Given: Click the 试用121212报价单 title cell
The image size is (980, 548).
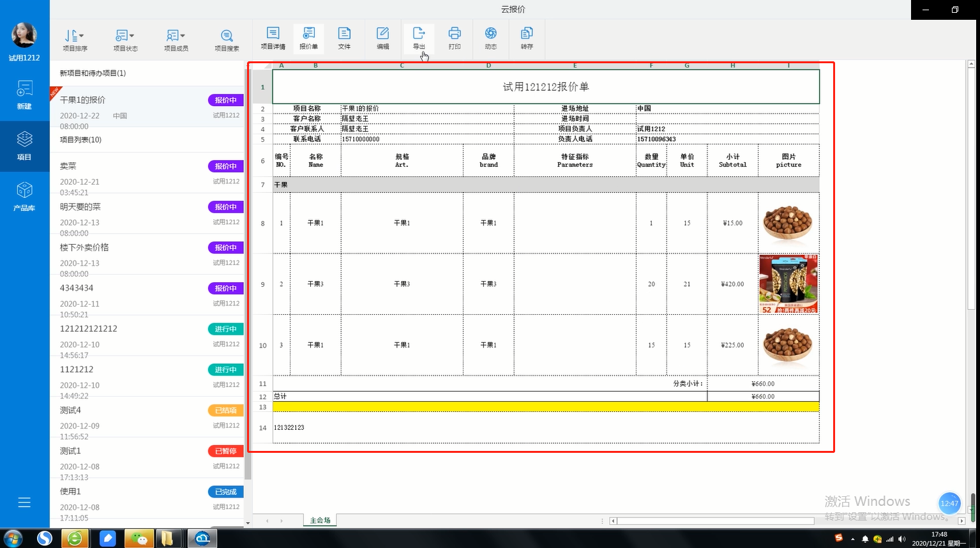Looking at the screenshot, I should pyautogui.click(x=546, y=87).
